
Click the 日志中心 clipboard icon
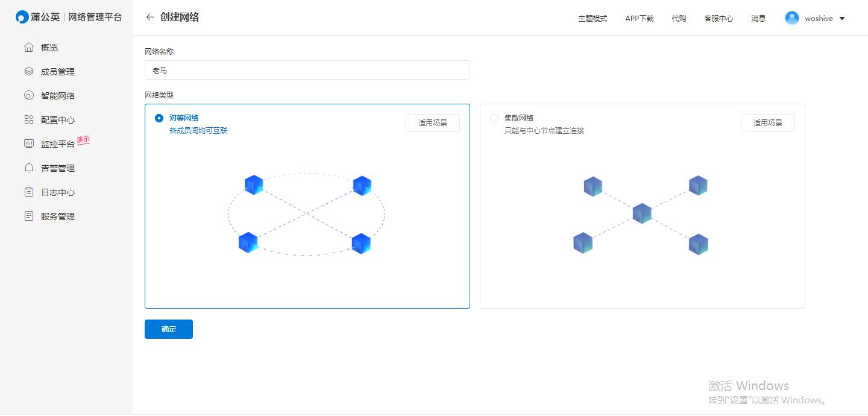click(x=28, y=192)
